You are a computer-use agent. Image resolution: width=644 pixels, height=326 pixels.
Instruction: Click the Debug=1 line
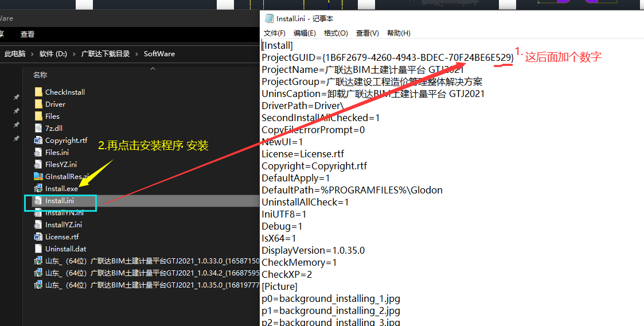tap(282, 226)
